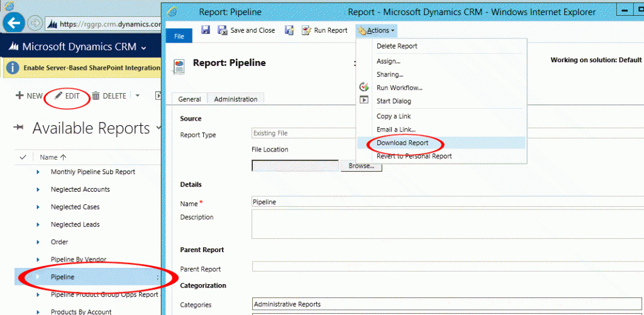Click the Categories field with Administrative Reports

pos(448,304)
